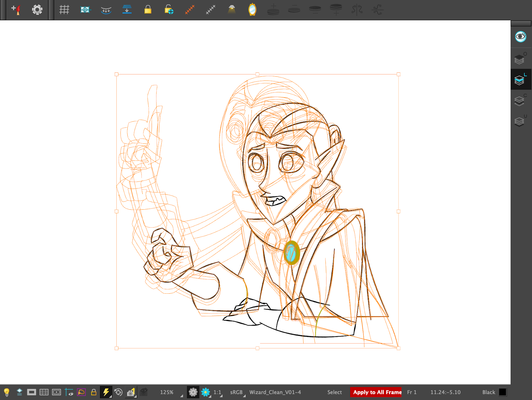
Task: Click the gold mirror icon
Action: (252, 10)
